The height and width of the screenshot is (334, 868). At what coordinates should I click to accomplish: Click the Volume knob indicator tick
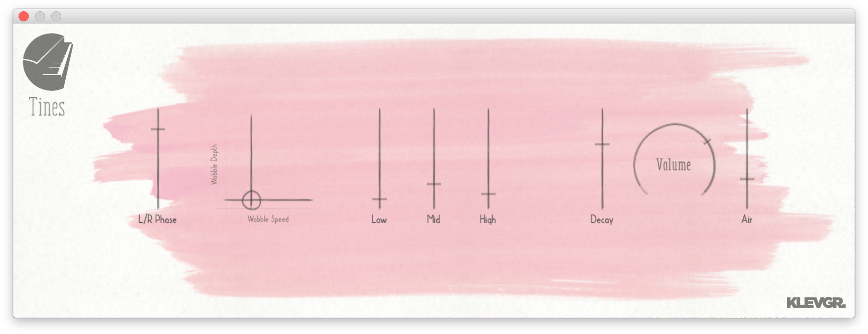click(x=707, y=141)
